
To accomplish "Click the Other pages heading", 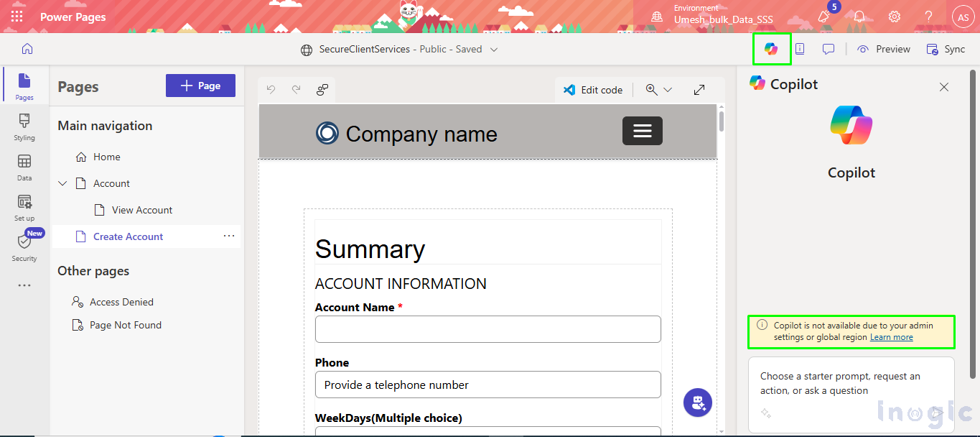I will [93, 271].
